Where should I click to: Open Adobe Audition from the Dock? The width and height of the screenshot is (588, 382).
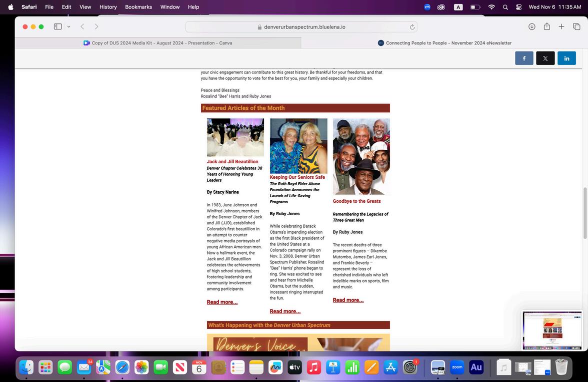tap(476, 368)
